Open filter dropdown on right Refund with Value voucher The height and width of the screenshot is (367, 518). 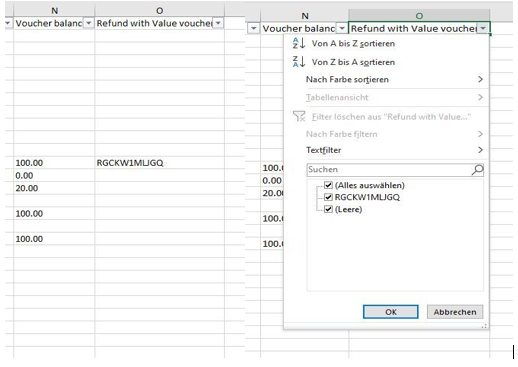[483, 28]
